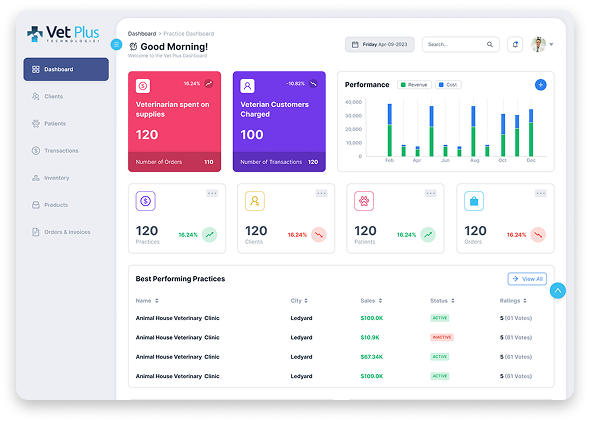The image size is (590, 422).
Task: Click the Practice Dashboard breadcrumb
Action: (x=189, y=33)
